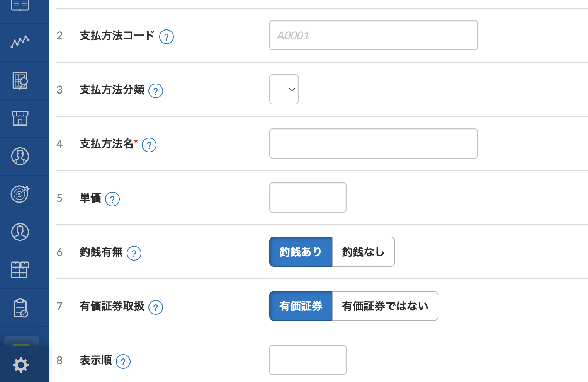Viewport: 588px width, 382px height.
Task: Open help for 単価 field
Action: pyautogui.click(x=112, y=199)
